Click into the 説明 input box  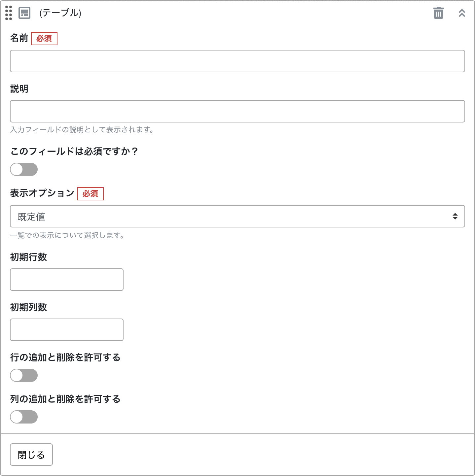tap(237, 111)
